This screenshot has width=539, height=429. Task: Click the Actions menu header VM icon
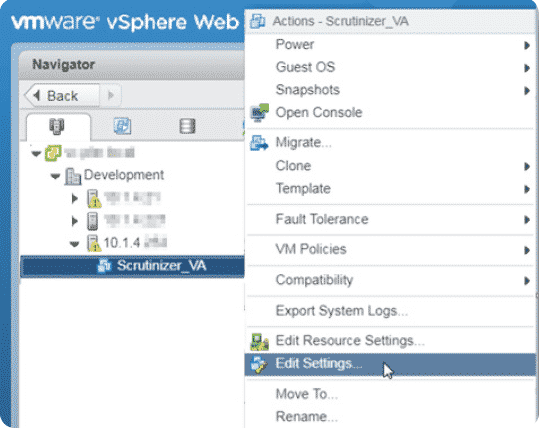pyautogui.click(x=257, y=21)
